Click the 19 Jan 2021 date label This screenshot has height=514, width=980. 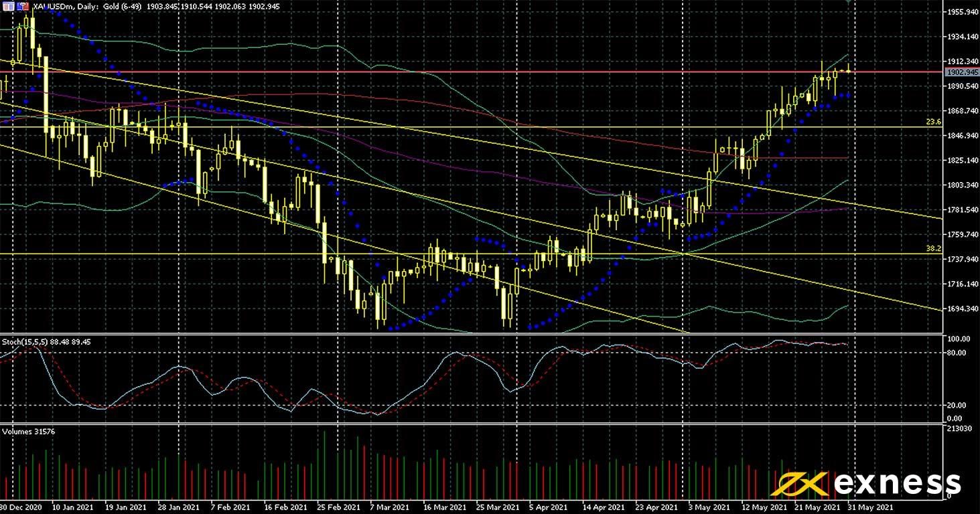(x=127, y=508)
